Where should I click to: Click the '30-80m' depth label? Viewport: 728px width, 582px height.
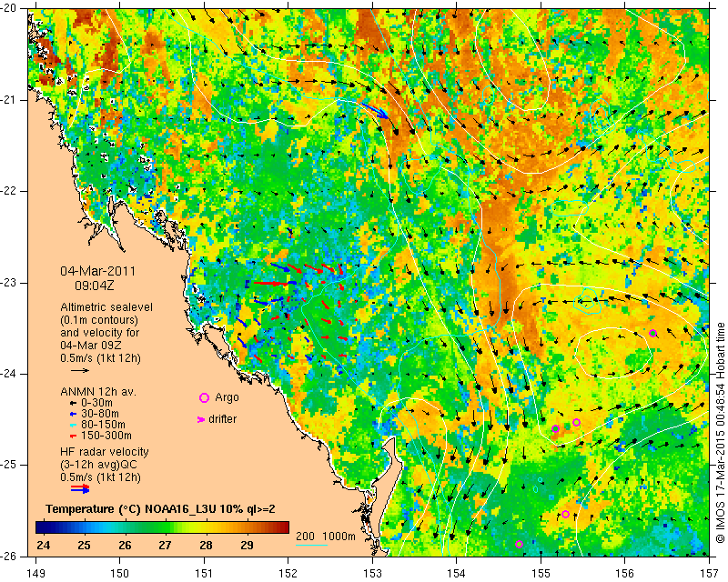coord(100,414)
